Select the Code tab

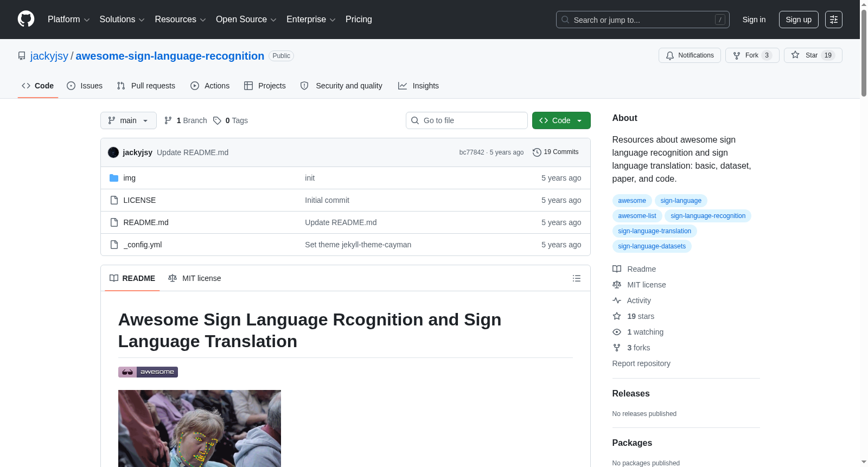38,86
